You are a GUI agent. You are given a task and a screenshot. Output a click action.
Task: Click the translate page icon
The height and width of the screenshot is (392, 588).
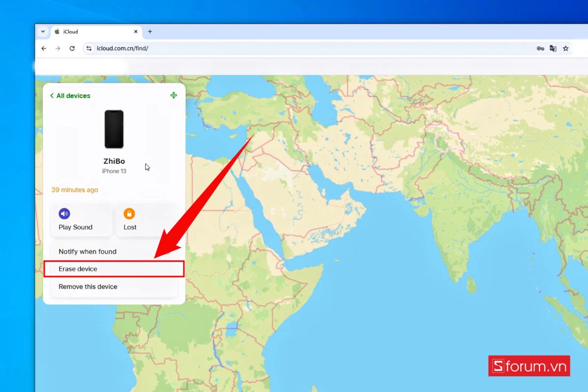553,49
